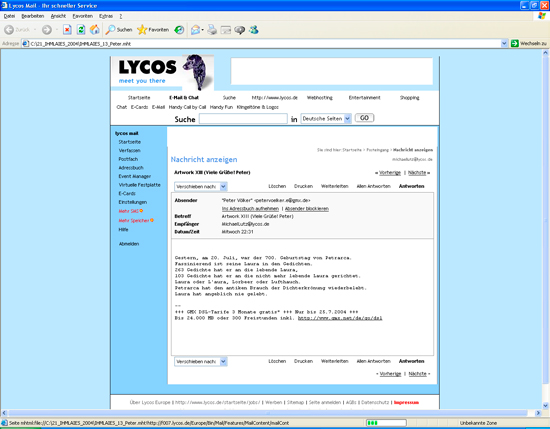
Task: Click the Messenger toolbar icon
Action: pyautogui.click(x=254, y=30)
